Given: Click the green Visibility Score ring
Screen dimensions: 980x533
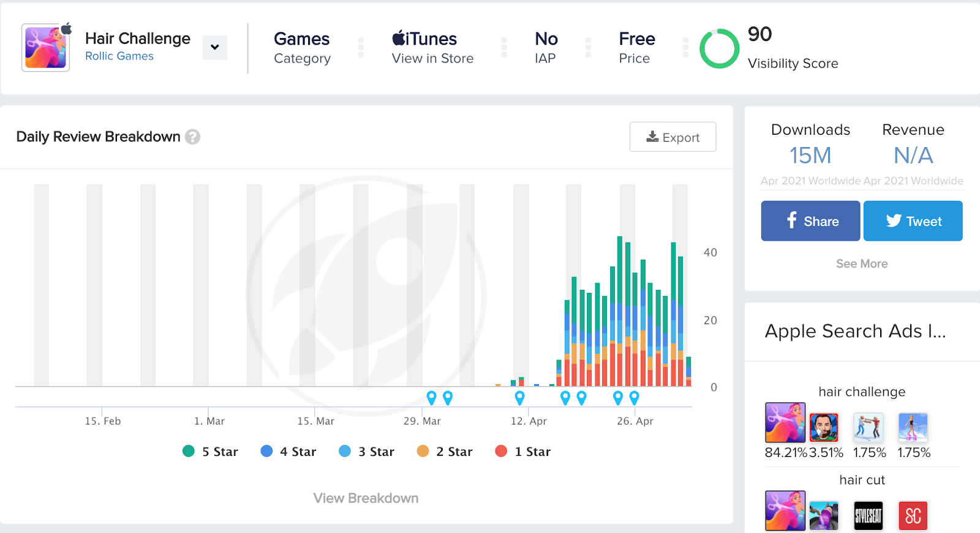Looking at the screenshot, I should 719,48.
